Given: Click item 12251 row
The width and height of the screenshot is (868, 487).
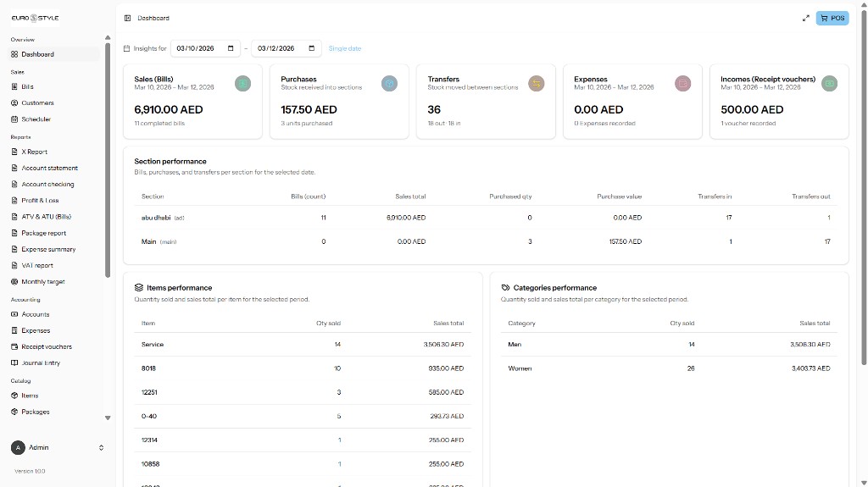Looking at the screenshot, I should coord(303,392).
